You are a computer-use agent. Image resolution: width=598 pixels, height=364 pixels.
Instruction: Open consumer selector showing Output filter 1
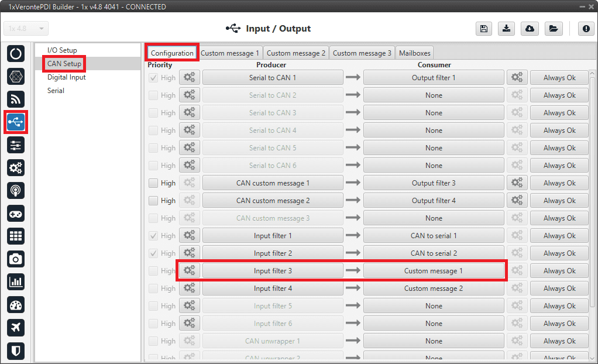(434, 77)
